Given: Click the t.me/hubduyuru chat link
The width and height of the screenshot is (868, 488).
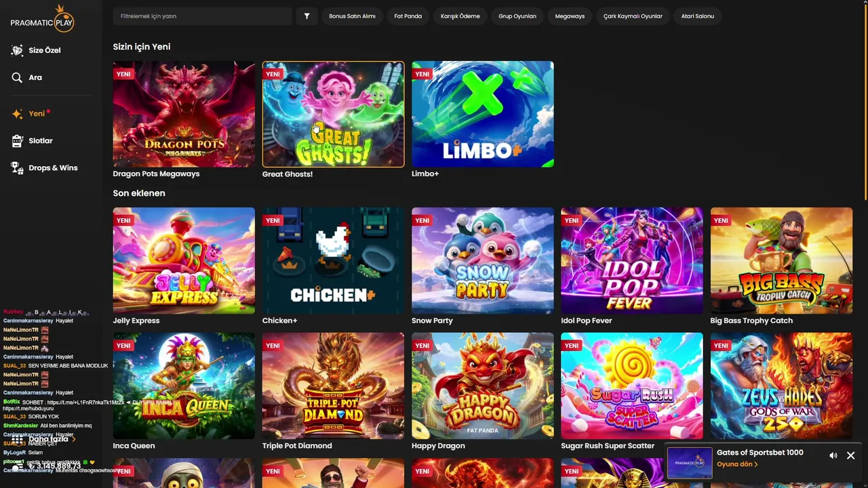Looking at the screenshot, I should (28, 409).
